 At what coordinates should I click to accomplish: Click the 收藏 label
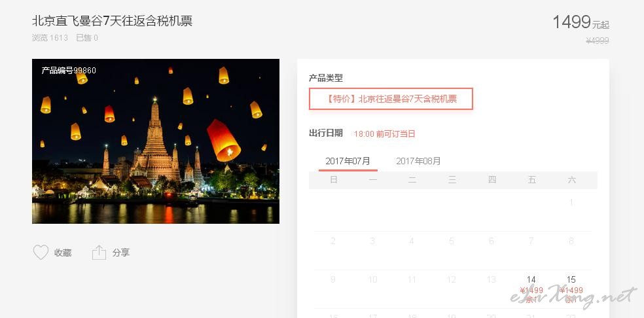63,253
